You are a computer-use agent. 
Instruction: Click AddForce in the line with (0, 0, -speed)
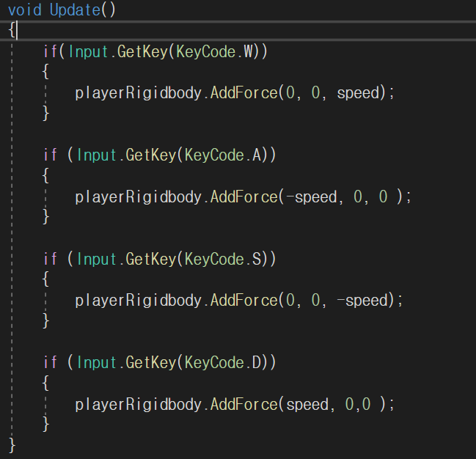pyautogui.click(x=244, y=300)
